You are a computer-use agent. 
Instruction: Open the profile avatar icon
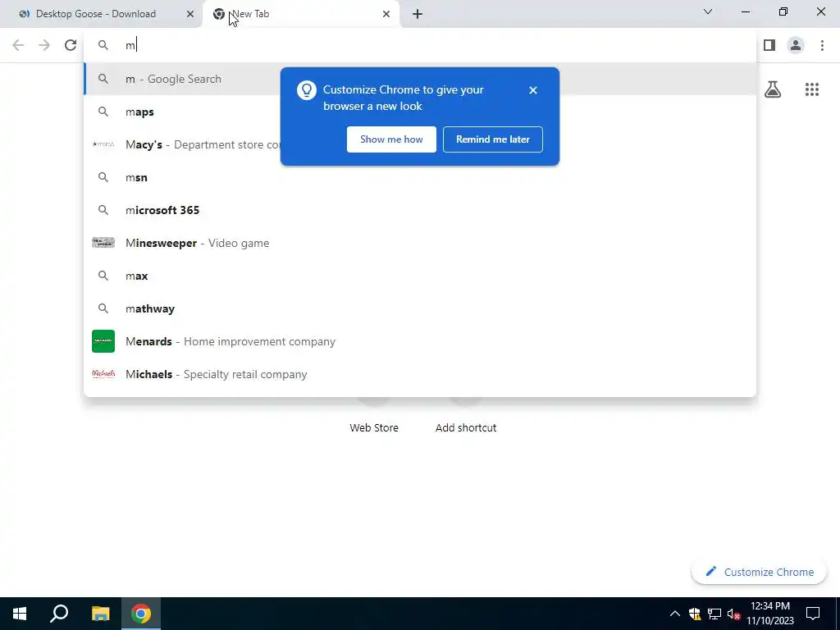[796, 45]
